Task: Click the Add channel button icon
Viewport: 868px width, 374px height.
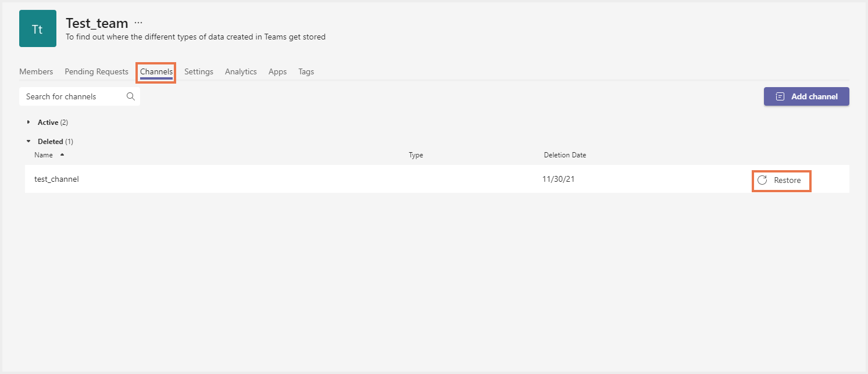Action: [x=780, y=96]
